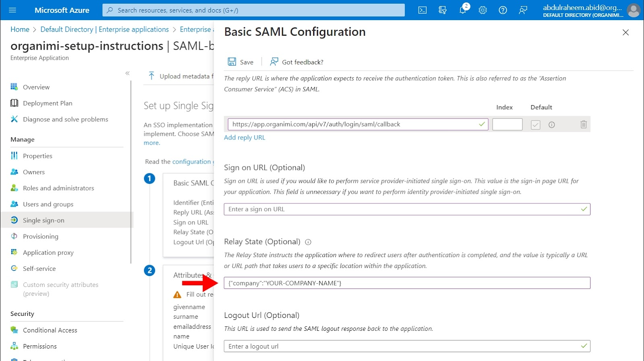Open the Azure portal hamburger menu
Screen dimensions: 644x361
(12, 10)
